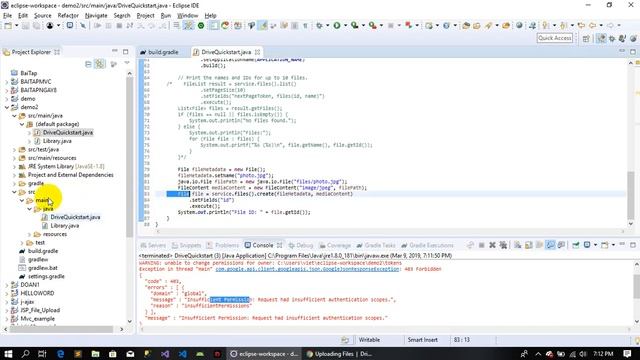Screen dimensions: 640x360
Task: Open the Window menu
Action: (187, 16)
